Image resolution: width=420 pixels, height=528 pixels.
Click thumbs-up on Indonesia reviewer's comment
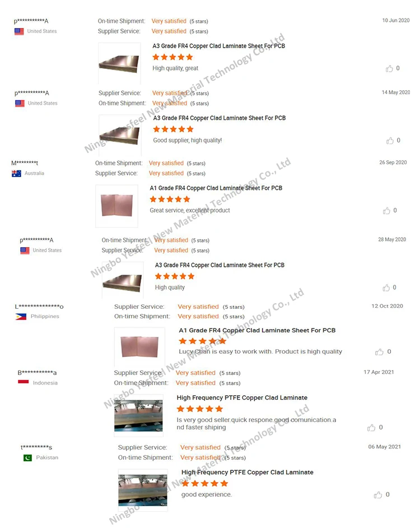[x=371, y=428]
